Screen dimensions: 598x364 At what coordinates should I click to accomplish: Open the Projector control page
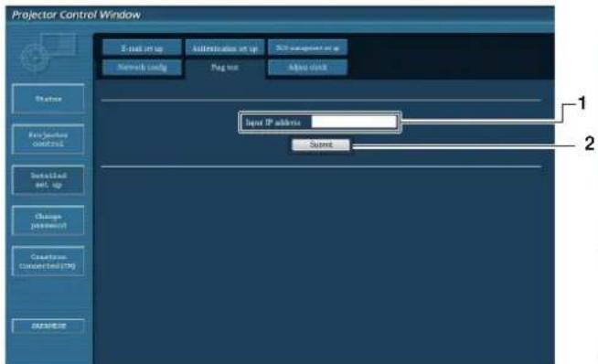point(48,139)
